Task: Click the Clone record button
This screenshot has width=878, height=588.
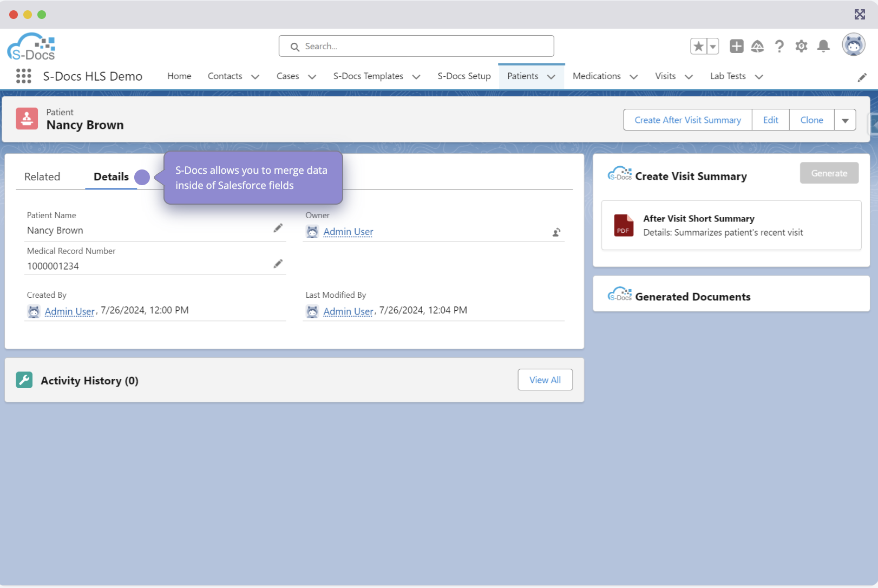Action: tap(811, 120)
